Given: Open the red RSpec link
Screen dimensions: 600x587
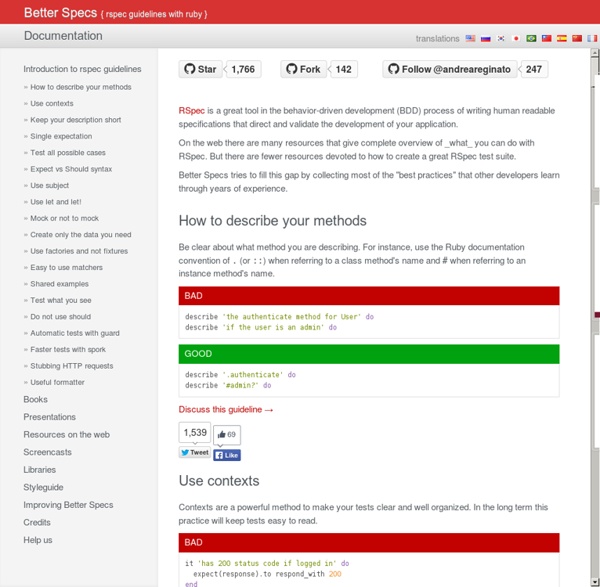Looking at the screenshot, I should 192,111.
